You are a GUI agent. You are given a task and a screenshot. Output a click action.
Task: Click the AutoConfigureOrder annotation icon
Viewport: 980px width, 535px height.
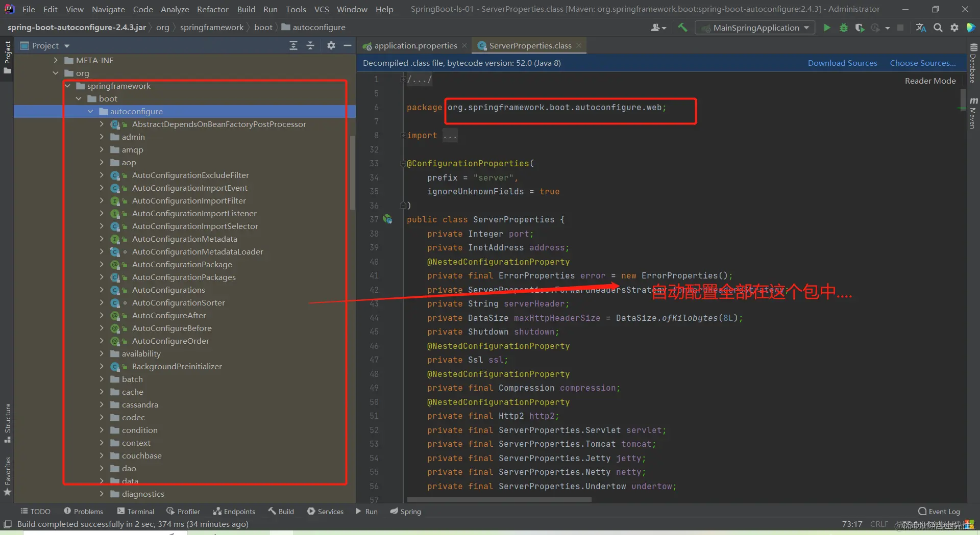[x=115, y=341]
